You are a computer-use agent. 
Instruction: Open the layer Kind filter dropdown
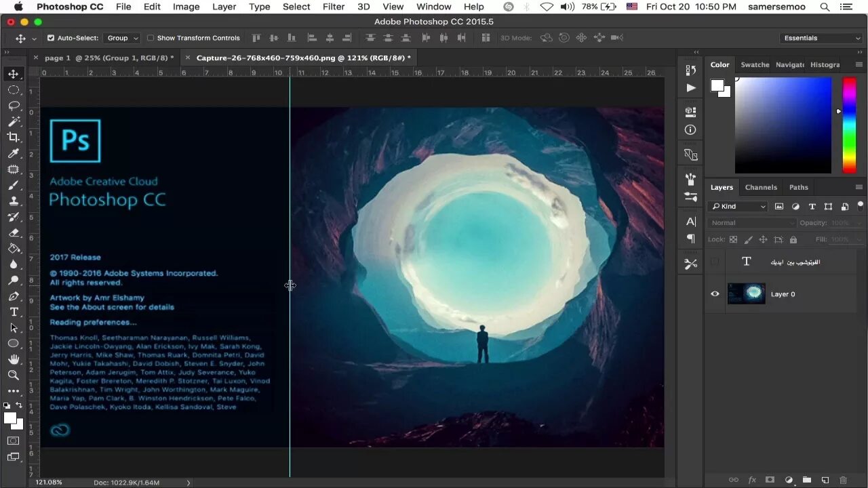click(x=737, y=206)
